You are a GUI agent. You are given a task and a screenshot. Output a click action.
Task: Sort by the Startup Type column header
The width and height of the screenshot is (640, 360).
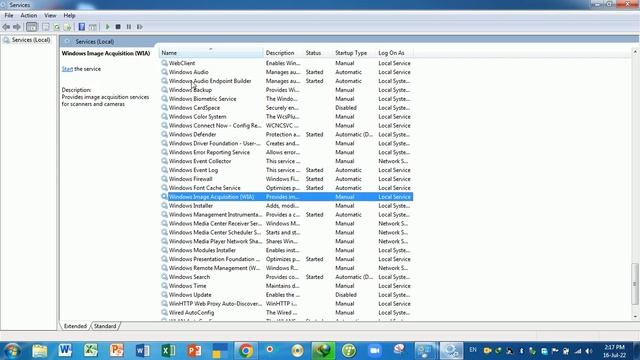[354, 53]
